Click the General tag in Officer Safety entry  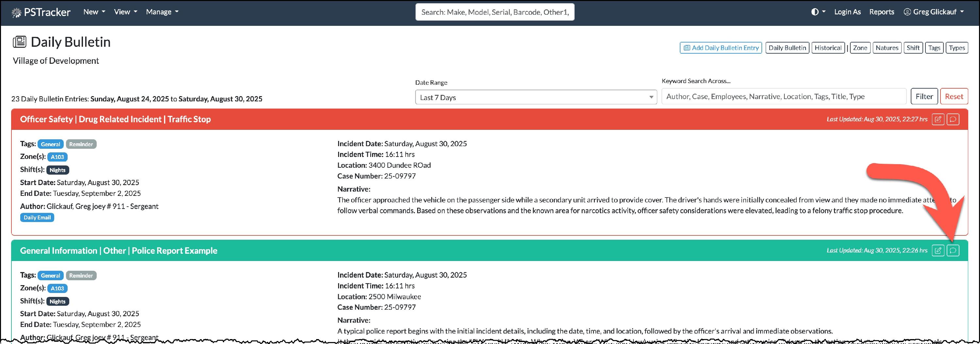[x=51, y=144]
